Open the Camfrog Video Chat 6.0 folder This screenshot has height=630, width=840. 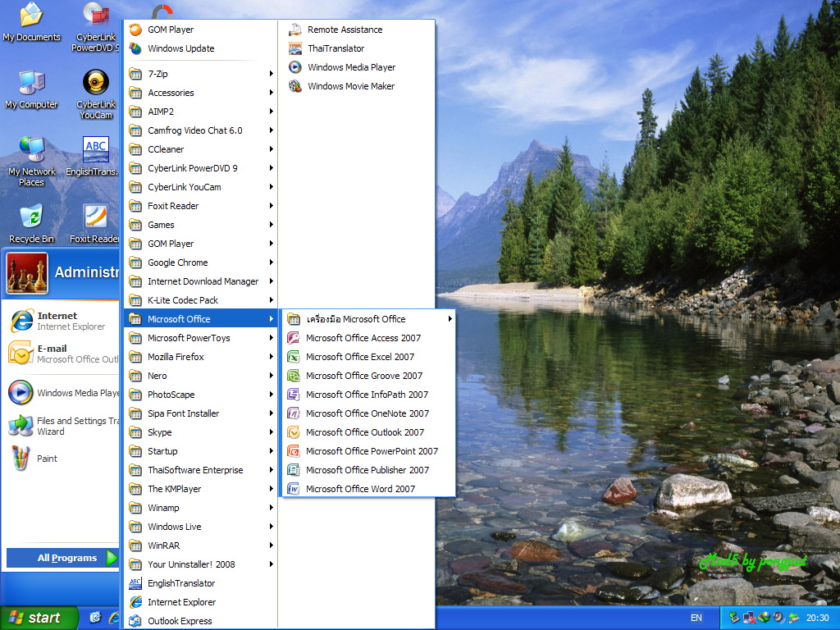click(201, 130)
